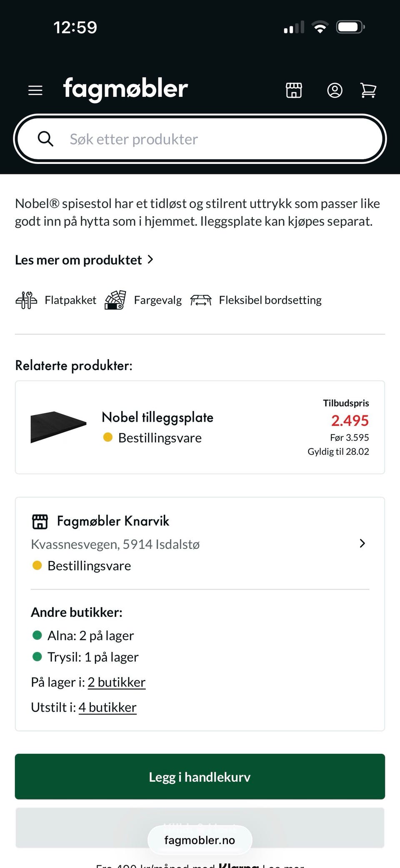Screen dimensions: 400x868
Task: Open the 4 butikker utstilt link
Action: click(x=107, y=707)
